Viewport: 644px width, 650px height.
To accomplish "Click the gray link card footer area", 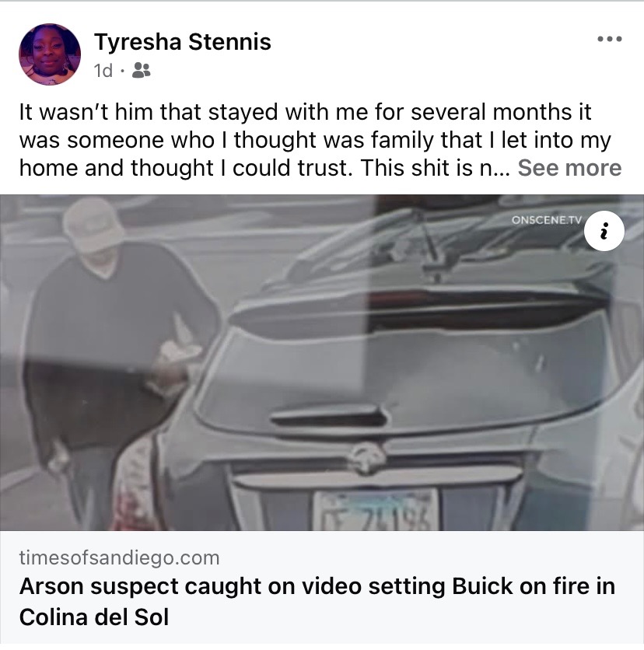I will pos(322,588).
